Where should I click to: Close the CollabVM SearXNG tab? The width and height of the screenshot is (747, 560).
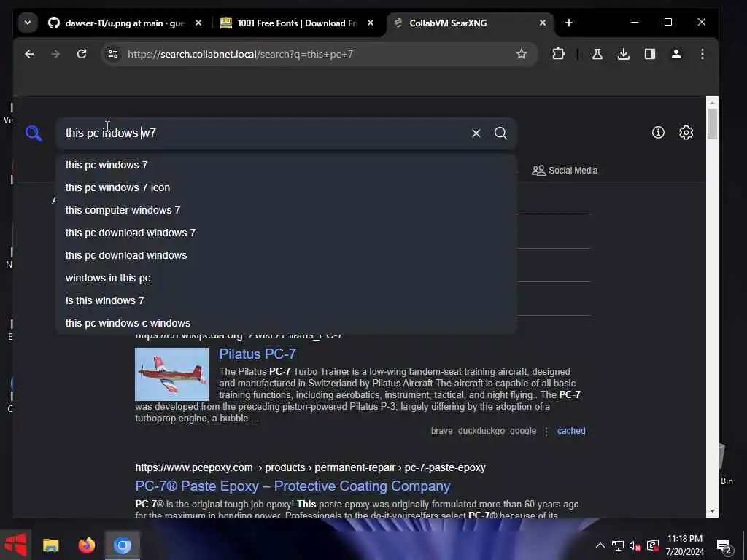[542, 23]
